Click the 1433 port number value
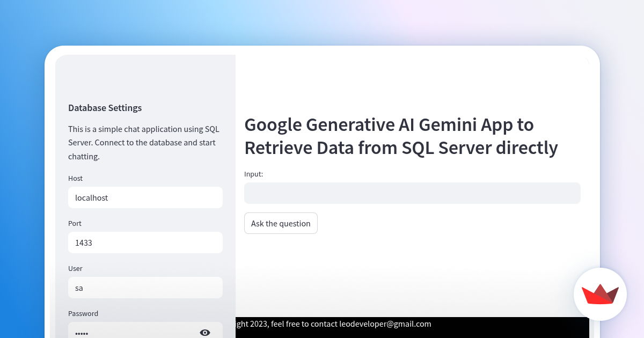The height and width of the screenshot is (338, 644). [x=84, y=243]
